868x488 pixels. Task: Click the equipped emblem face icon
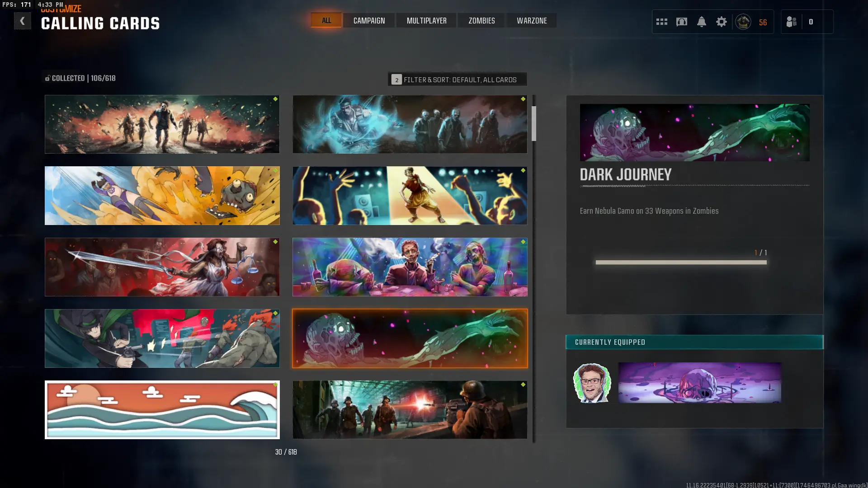tap(592, 383)
